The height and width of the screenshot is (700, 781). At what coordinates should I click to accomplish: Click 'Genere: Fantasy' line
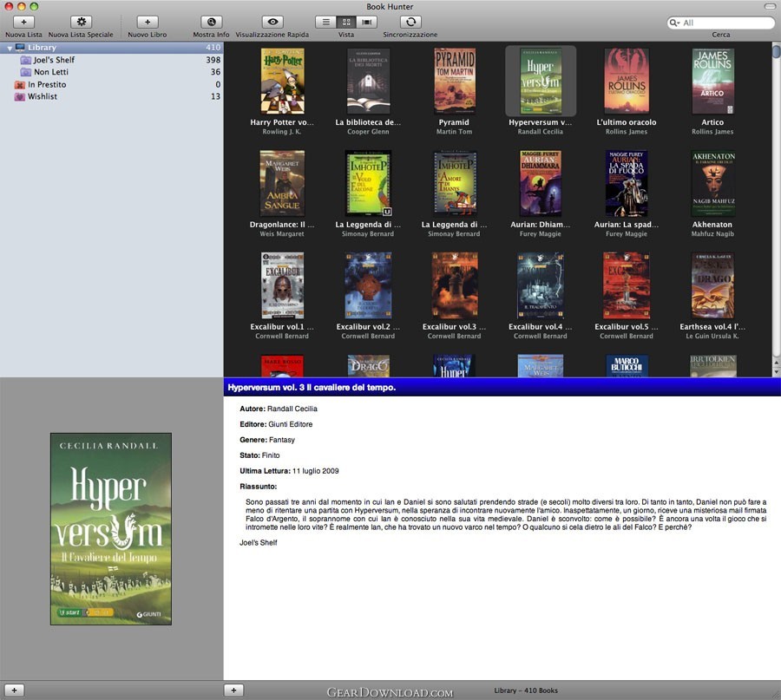coord(267,440)
